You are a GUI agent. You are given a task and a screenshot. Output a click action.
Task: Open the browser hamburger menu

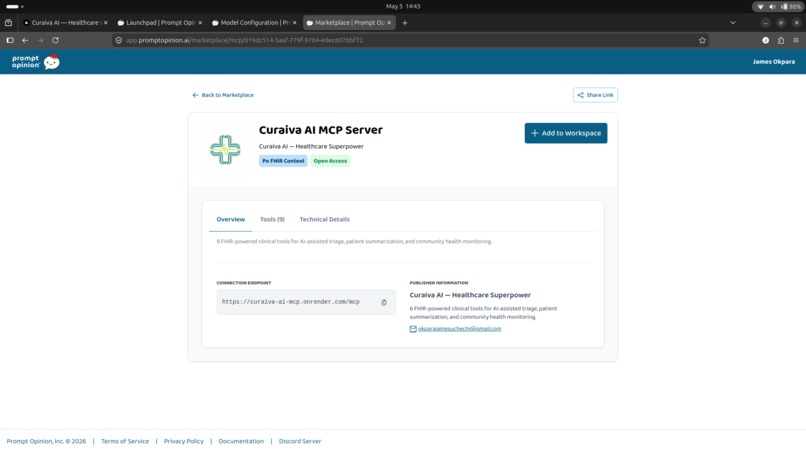(x=796, y=40)
